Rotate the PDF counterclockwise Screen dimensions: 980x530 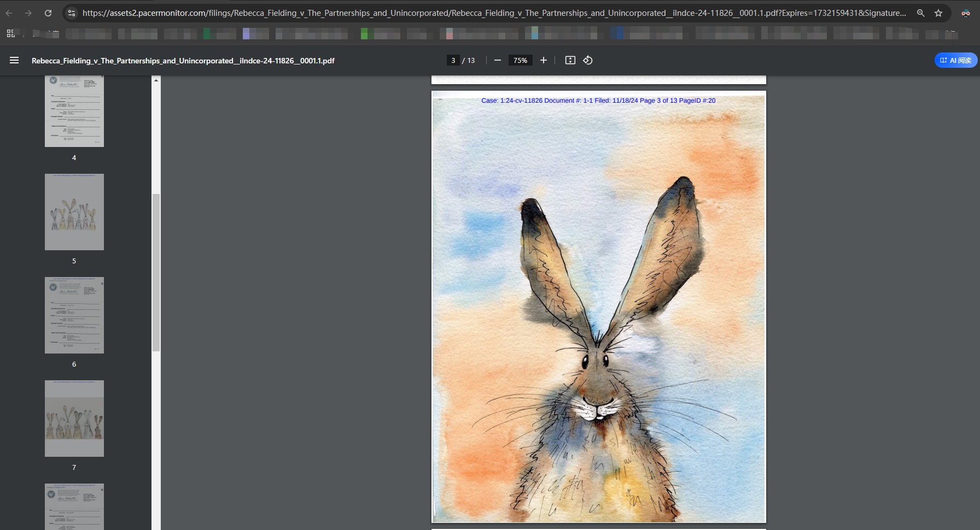coord(588,60)
